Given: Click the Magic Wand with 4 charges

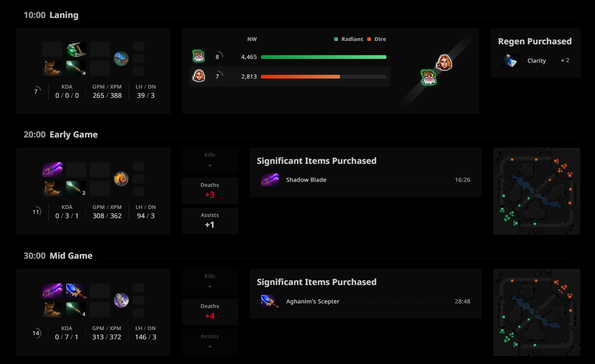Looking at the screenshot, I should click(x=76, y=309).
